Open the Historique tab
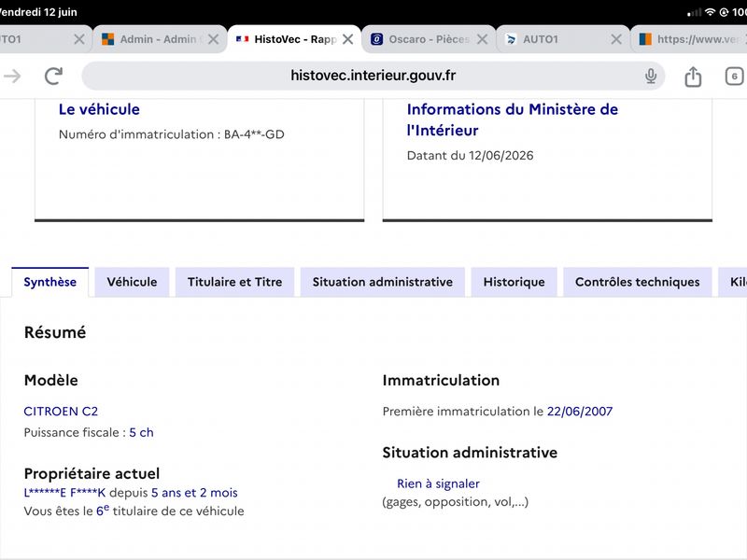This screenshot has width=747, height=560. coord(514,282)
